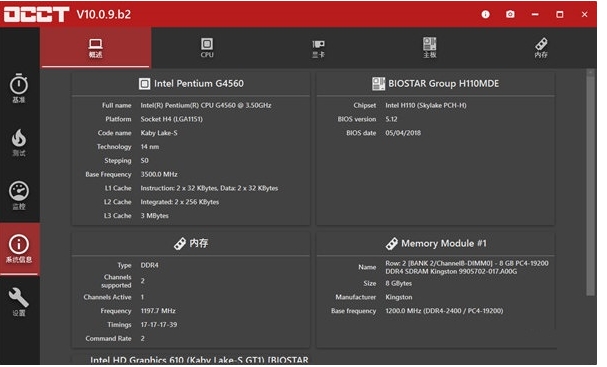The height and width of the screenshot is (367, 607).
Task: Click the V10.0.9.b2 version label
Action: click(104, 15)
